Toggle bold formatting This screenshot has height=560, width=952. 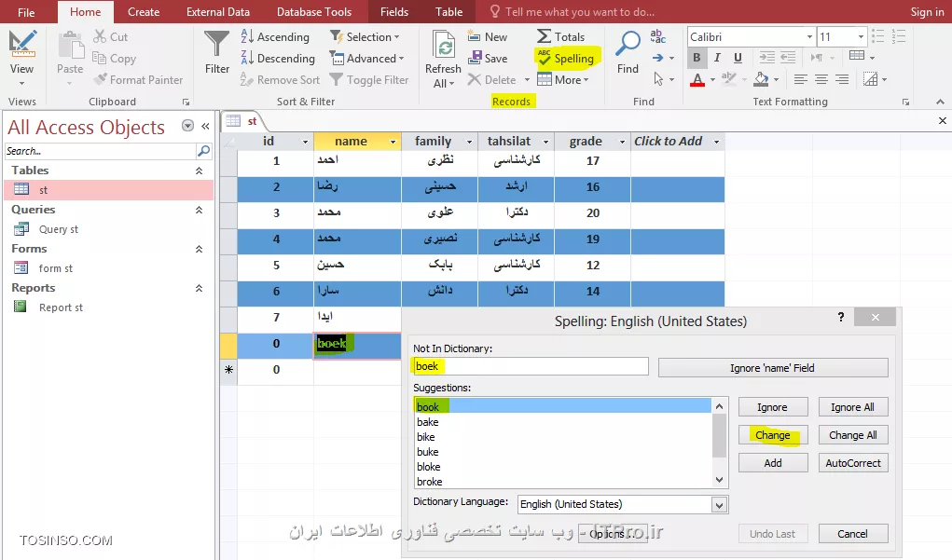point(696,58)
